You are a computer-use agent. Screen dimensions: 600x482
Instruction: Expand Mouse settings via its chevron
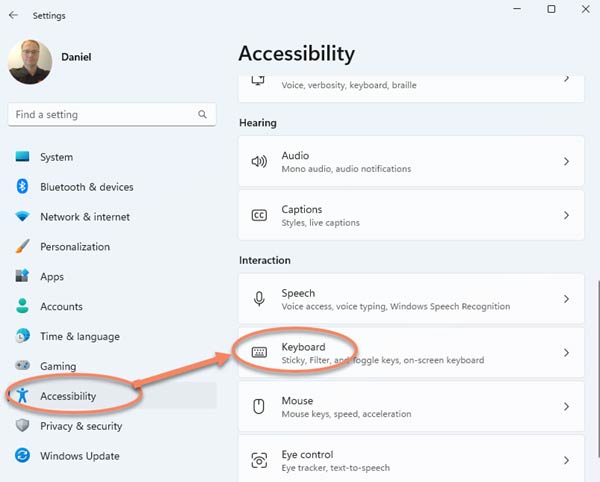pyautogui.click(x=566, y=406)
